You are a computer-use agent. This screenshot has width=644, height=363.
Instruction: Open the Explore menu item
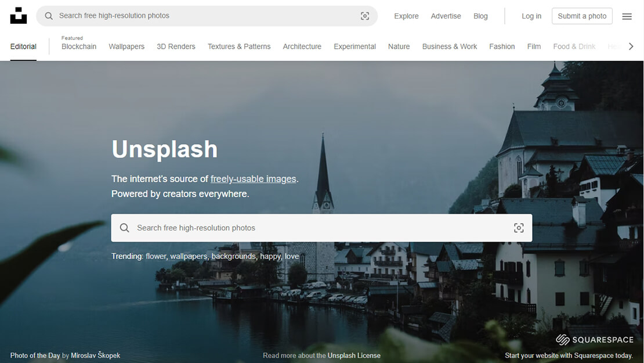(x=406, y=16)
